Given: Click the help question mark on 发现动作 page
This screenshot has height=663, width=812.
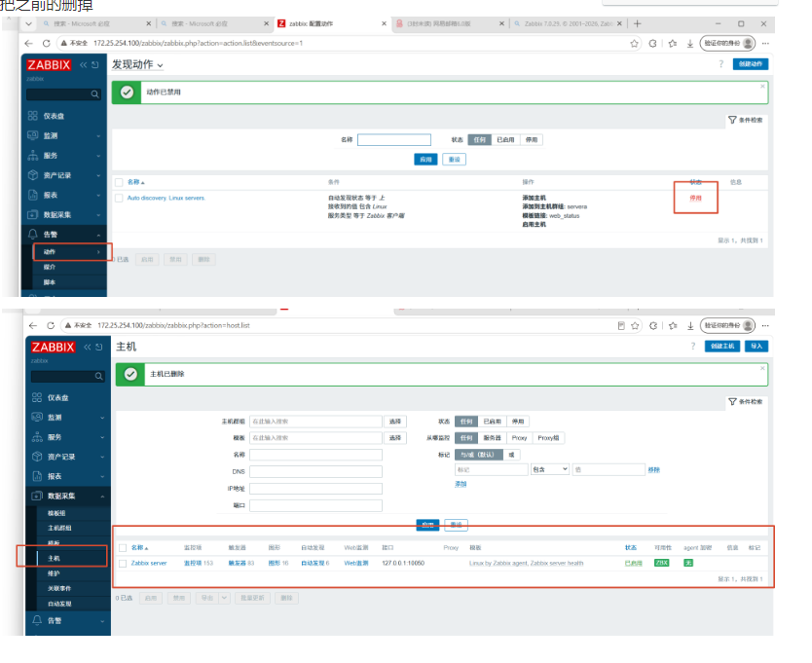Looking at the screenshot, I should [720, 64].
